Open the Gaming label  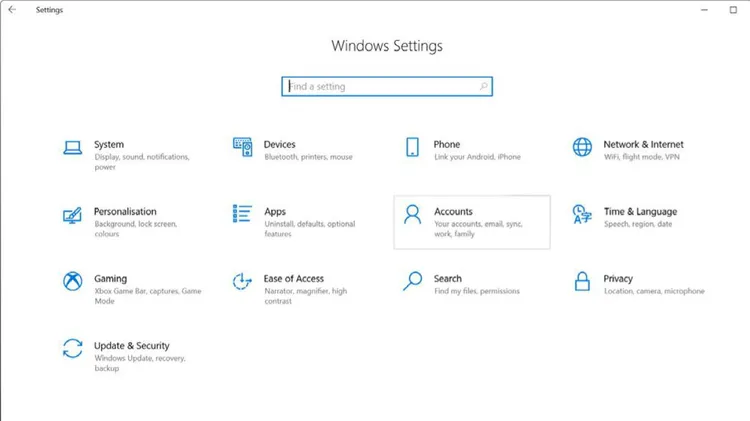(110, 278)
